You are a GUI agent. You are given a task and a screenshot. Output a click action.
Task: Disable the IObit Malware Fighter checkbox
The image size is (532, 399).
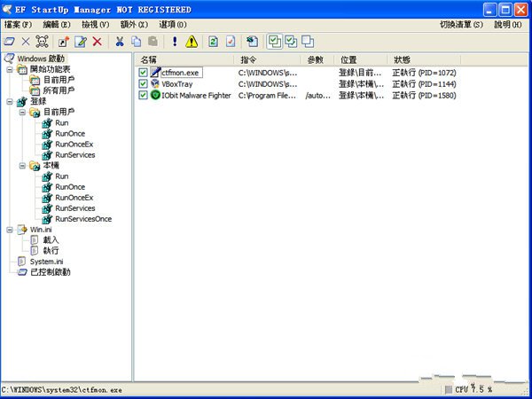pos(143,95)
